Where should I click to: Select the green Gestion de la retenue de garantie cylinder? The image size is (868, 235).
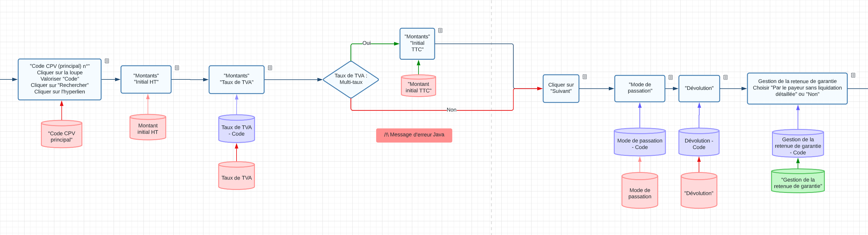pyautogui.click(x=798, y=182)
